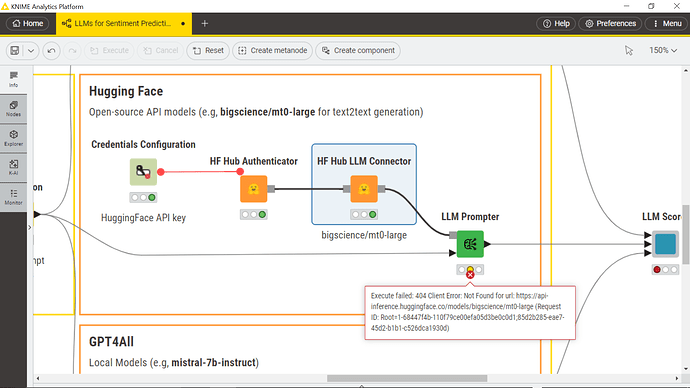Select the HF Hub Authenticator node icon

click(x=253, y=189)
